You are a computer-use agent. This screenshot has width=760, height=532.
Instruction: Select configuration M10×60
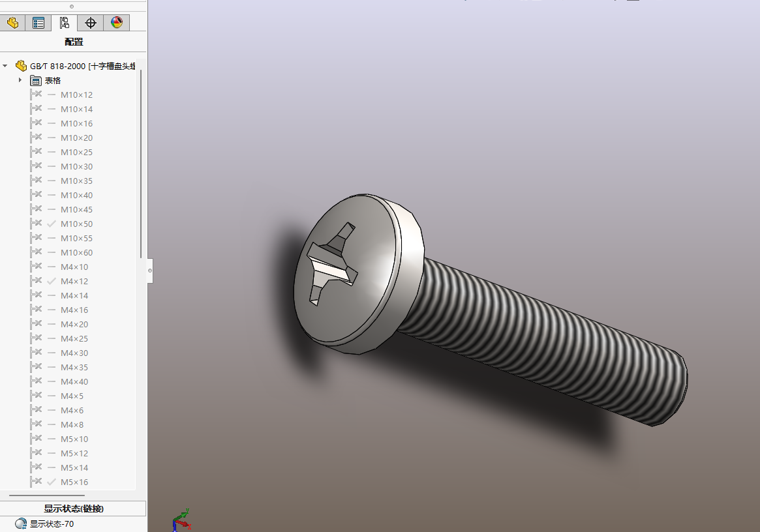76,252
